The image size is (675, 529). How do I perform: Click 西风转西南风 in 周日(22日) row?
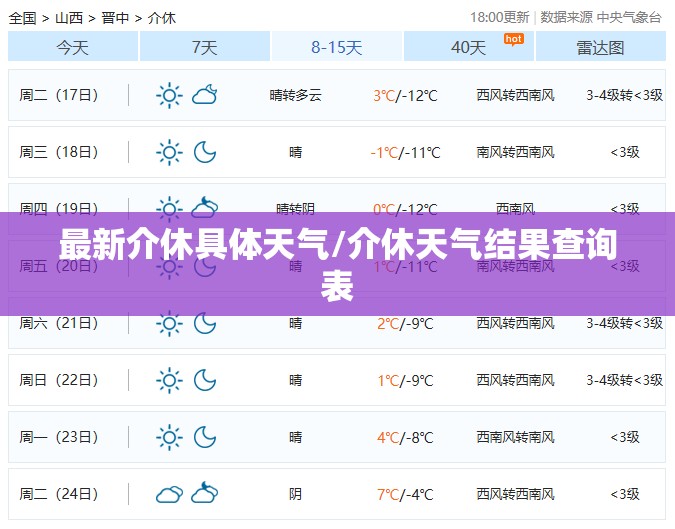click(515, 381)
